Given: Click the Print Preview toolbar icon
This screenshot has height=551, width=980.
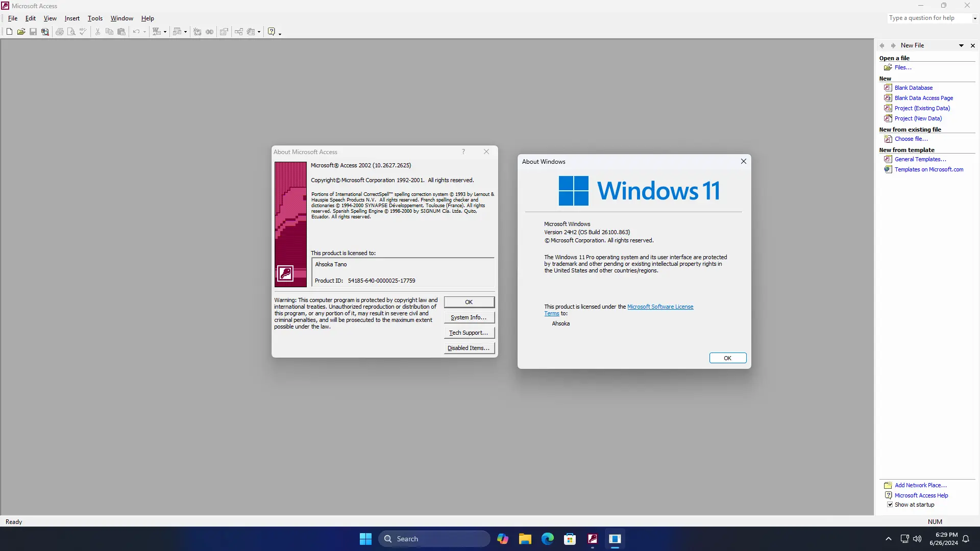Looking at the screenshot, I should point(71,32).
